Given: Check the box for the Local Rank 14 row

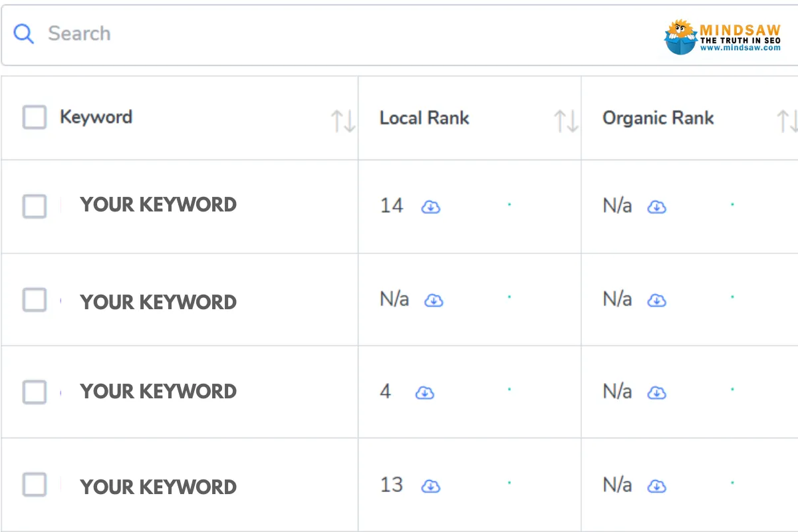Looking at the screenshot, I should point(35,206).
